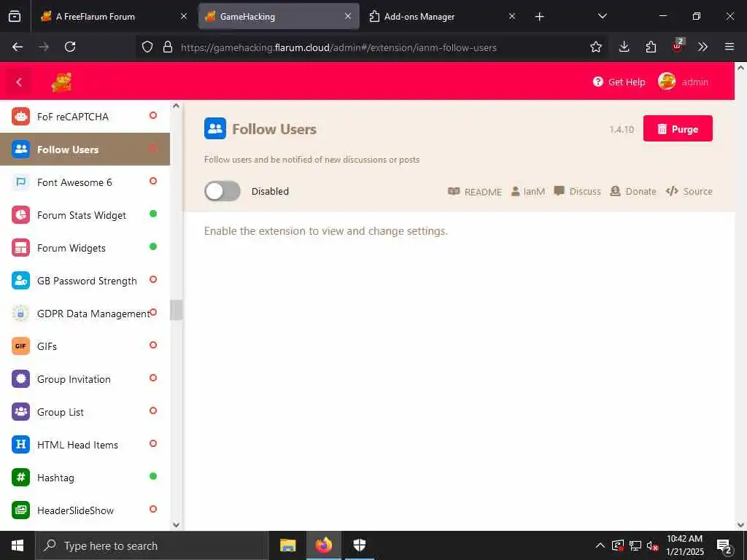Click the Follow Users sidebar icon
The width and height of the screenshot is (747, 560).
20,149
